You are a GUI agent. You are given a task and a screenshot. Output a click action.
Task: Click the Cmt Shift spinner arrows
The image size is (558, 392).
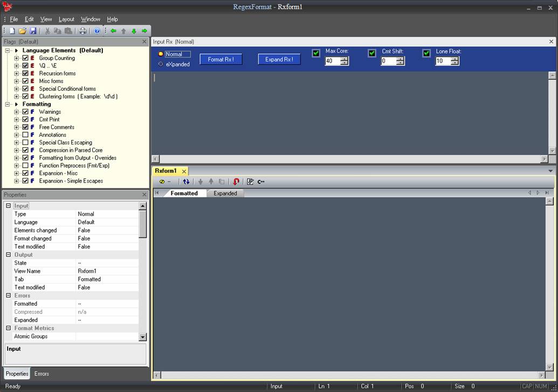point(401,61)
